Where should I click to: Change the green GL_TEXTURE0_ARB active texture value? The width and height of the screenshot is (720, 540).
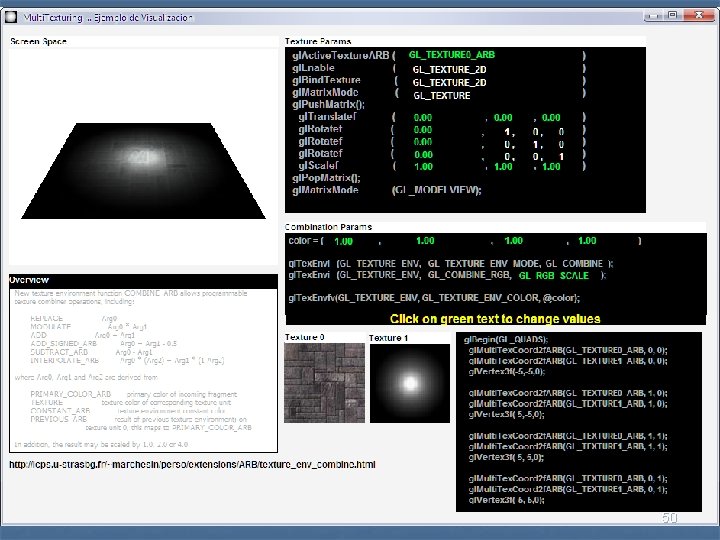pos(451,55)
